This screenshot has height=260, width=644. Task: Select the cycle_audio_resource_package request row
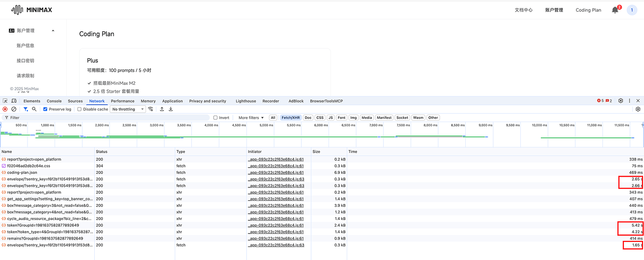[x=322, y=219]
